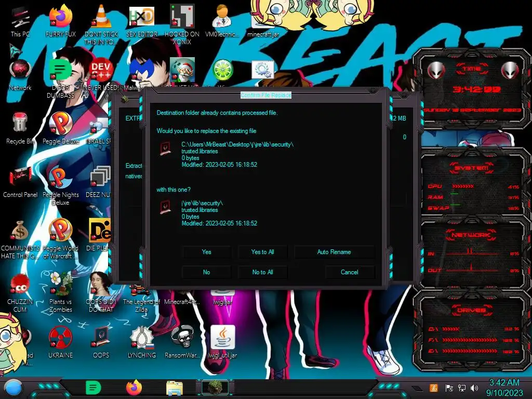Screen dimensions: 532x399
Task: Select Peggle World of Warcraft shortcut
Action: point(61,240)
